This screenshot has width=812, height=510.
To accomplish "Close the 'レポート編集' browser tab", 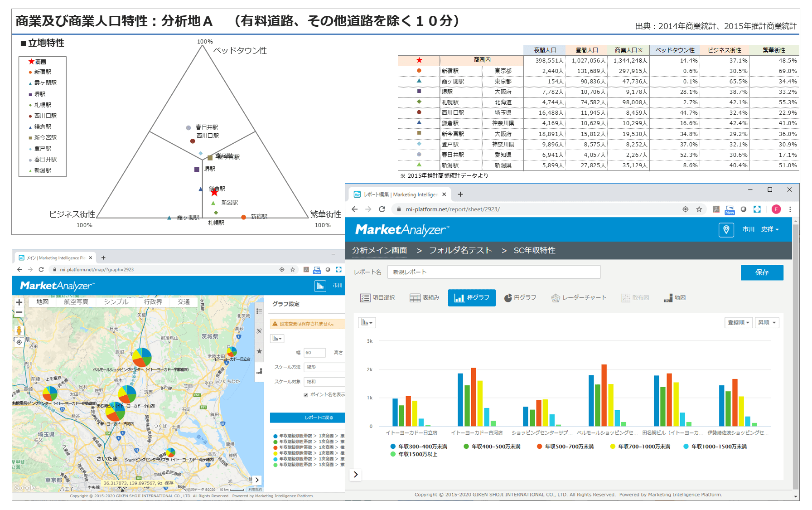I will point(444,194).
